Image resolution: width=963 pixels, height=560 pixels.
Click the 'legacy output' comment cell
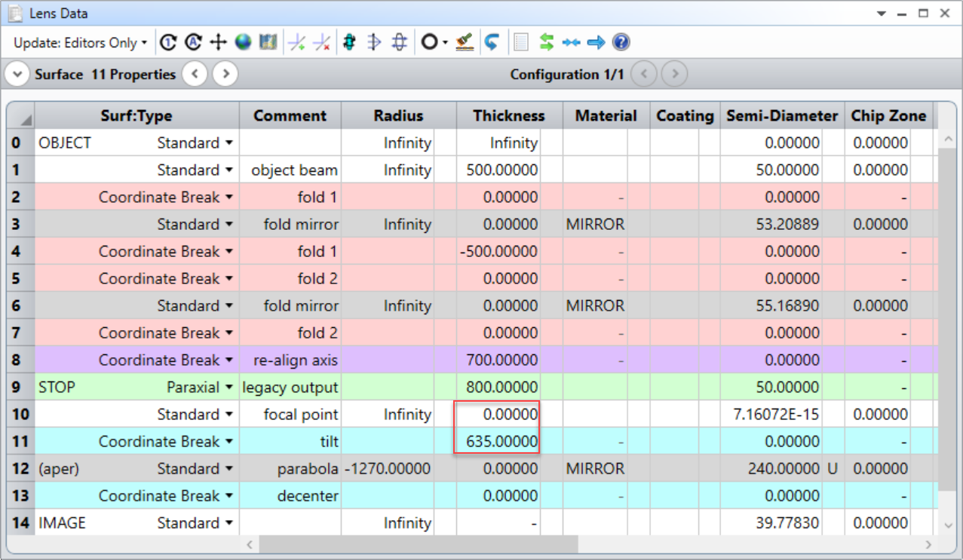pos(290,387)
